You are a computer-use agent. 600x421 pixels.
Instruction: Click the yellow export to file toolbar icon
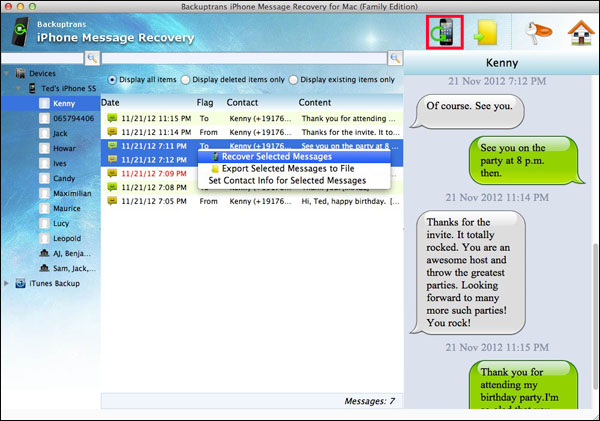486,33
